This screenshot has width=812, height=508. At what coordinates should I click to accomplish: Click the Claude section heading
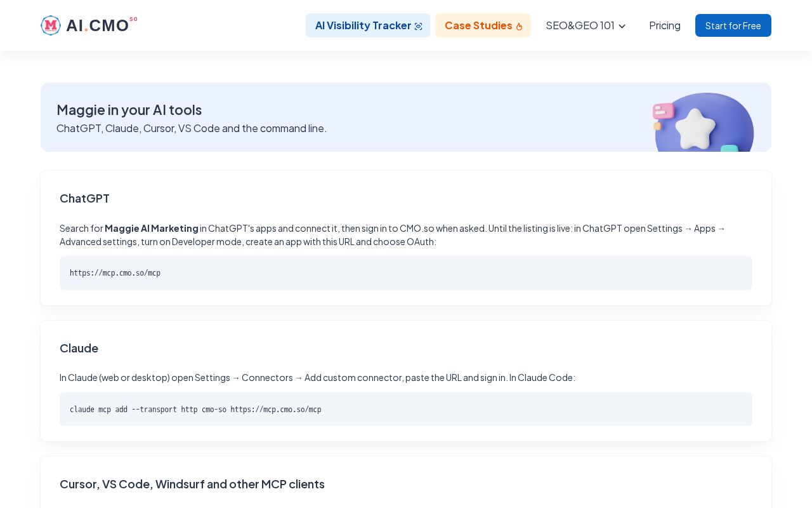(79, 348)
